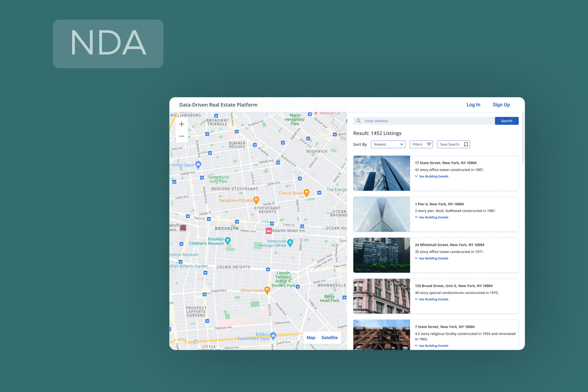588x392 pixels.
Task: Open the Sort By Newest dropdown
Action: click(x=388, y=144)
